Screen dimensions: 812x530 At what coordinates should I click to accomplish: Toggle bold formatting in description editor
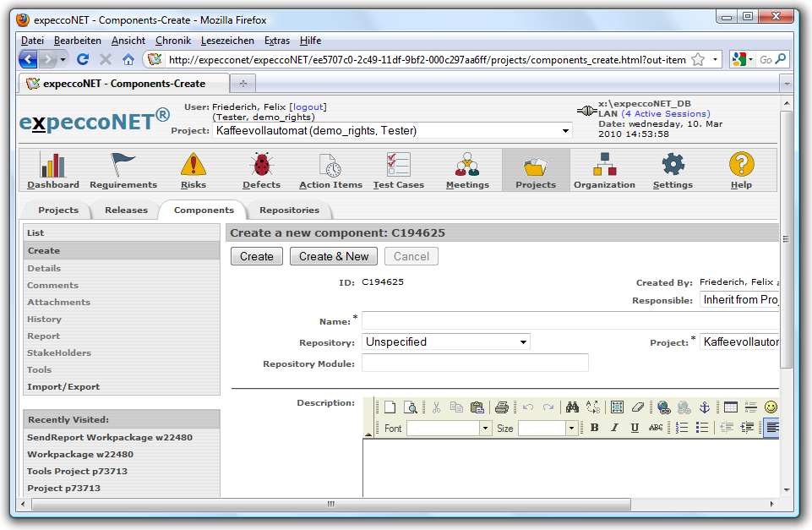pos(594,429)
